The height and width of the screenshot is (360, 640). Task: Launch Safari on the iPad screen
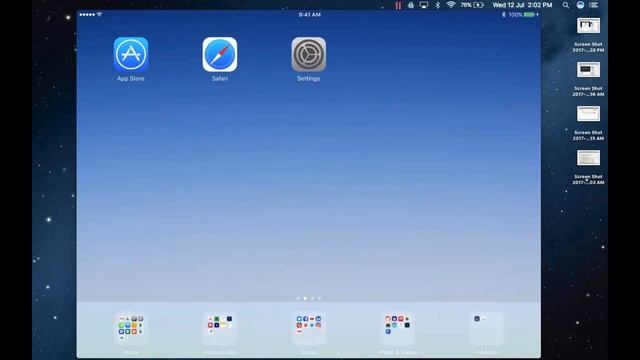coord(220,54)
